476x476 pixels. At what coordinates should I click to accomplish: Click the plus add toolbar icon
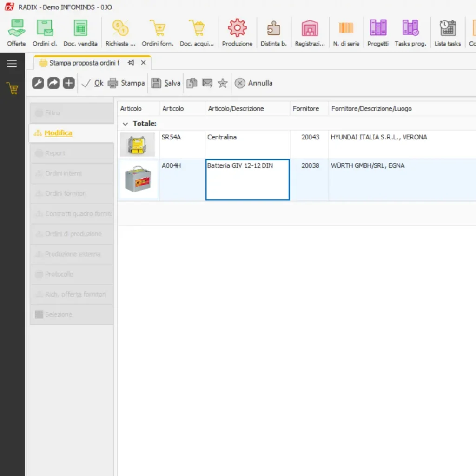(x=69, y=83)
